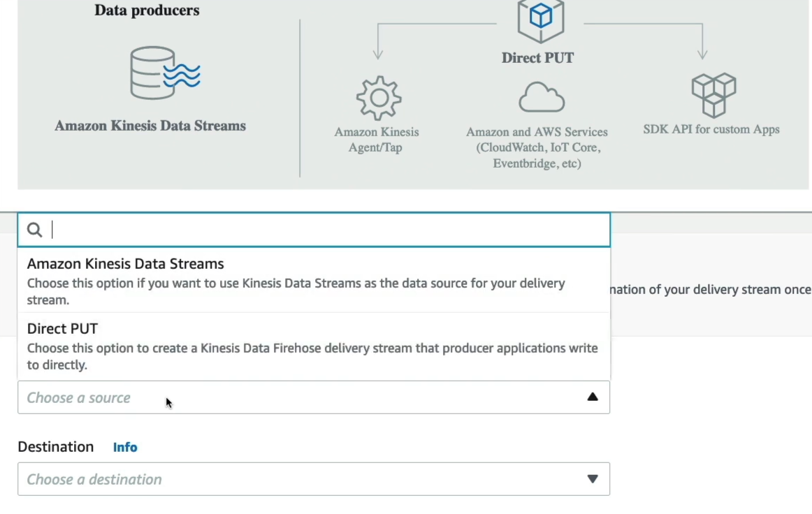Click the Destination section label

click(55, 447)
